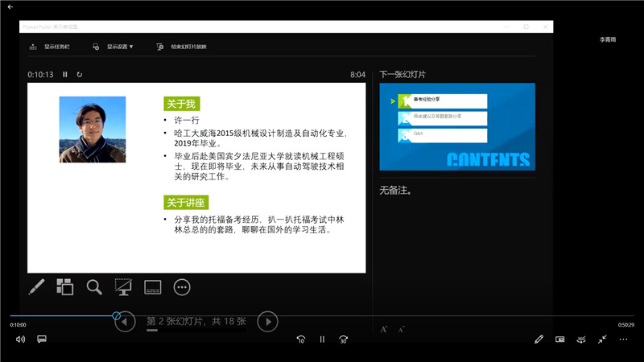Click the zoom magnifier in presenter view

point(94,286)
